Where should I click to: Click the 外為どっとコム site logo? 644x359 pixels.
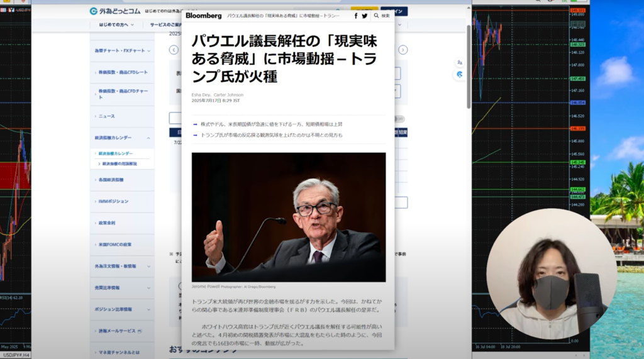click(x=115, y=11)
